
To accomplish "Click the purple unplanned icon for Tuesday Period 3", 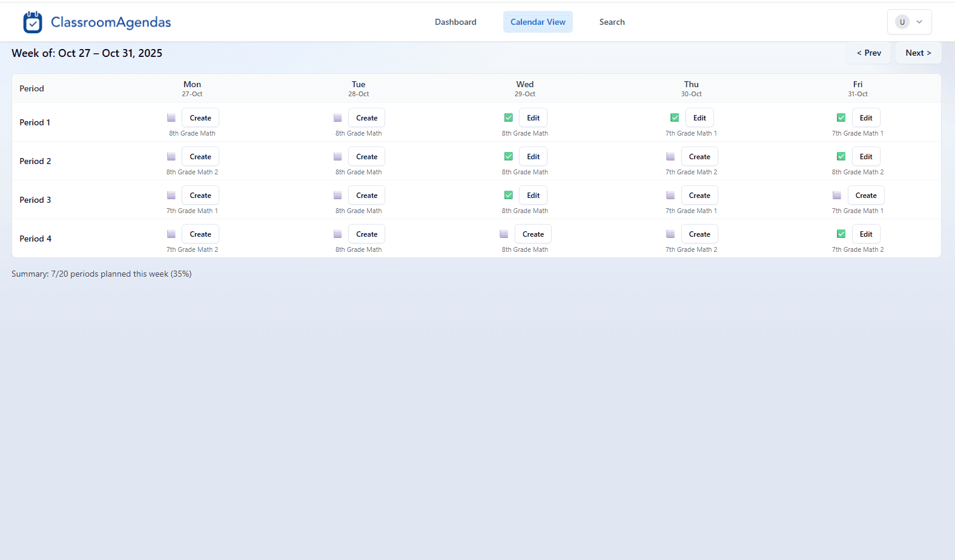I will pos(338,196).
